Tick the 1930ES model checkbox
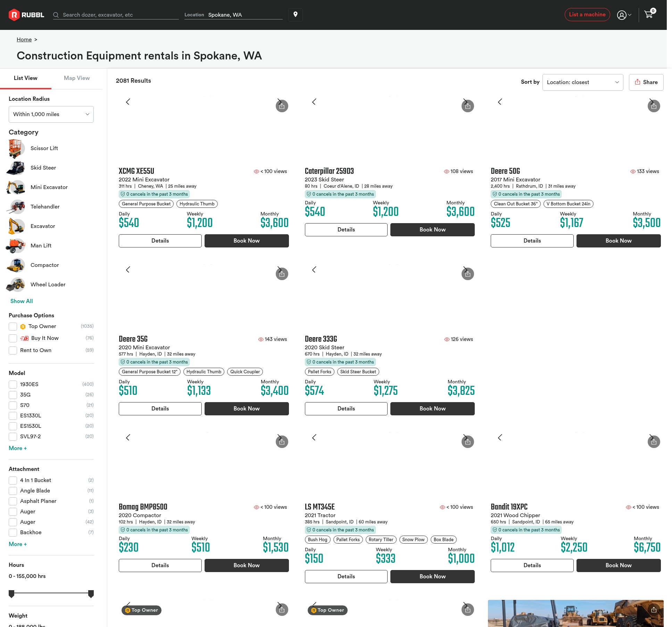 click(x=13, y=384)
